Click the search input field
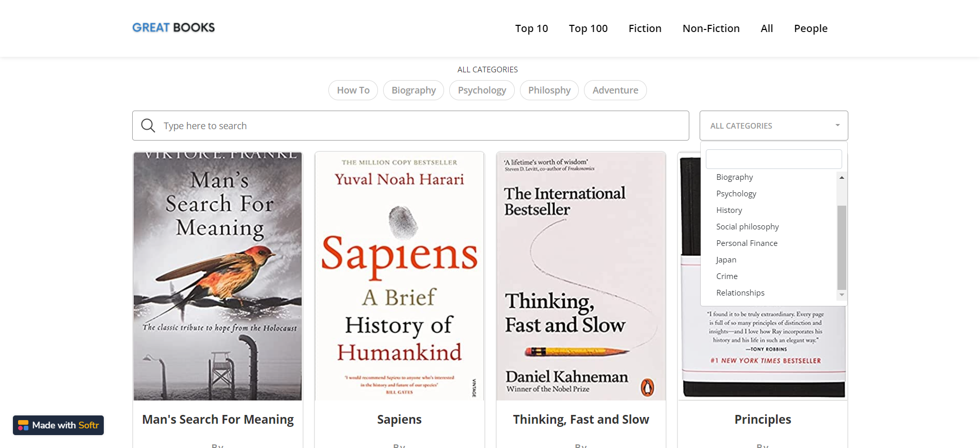 tap(361, 126)
